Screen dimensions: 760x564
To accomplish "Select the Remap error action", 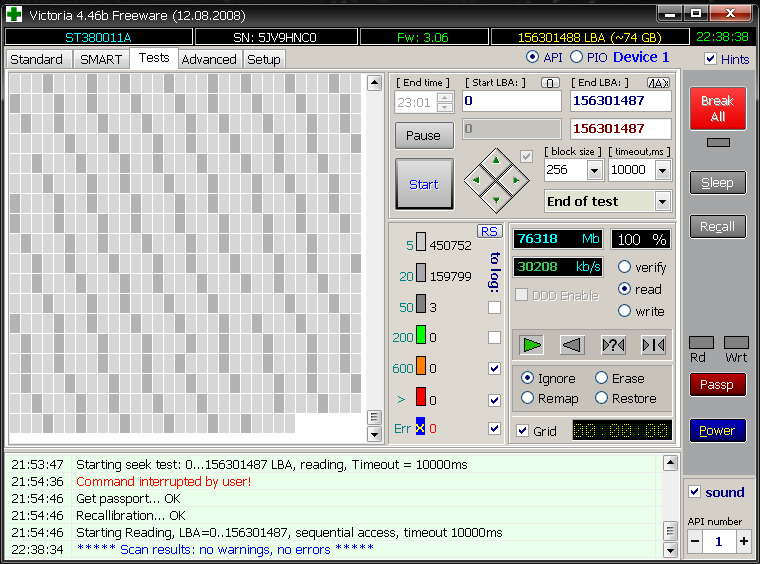I will 527,398.
